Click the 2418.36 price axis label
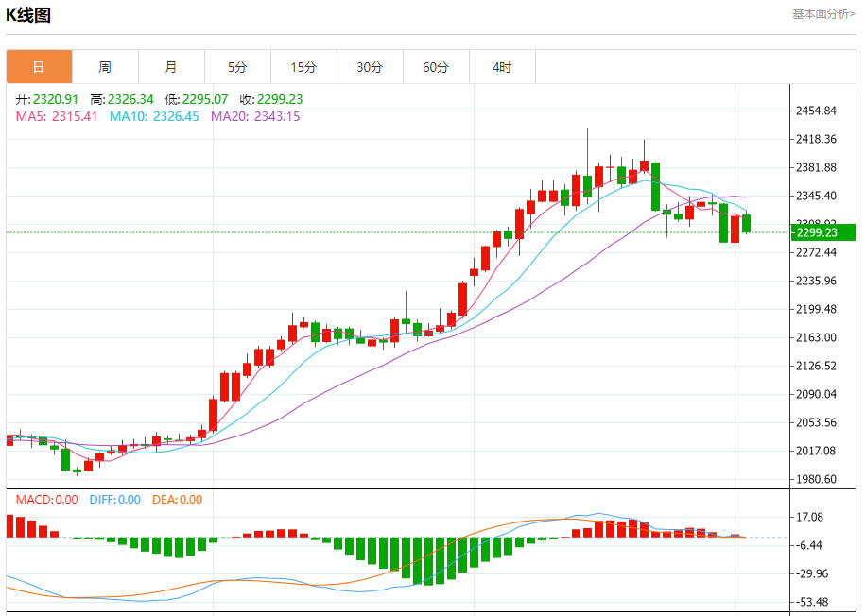865x616 pixels. coord(816,139)
